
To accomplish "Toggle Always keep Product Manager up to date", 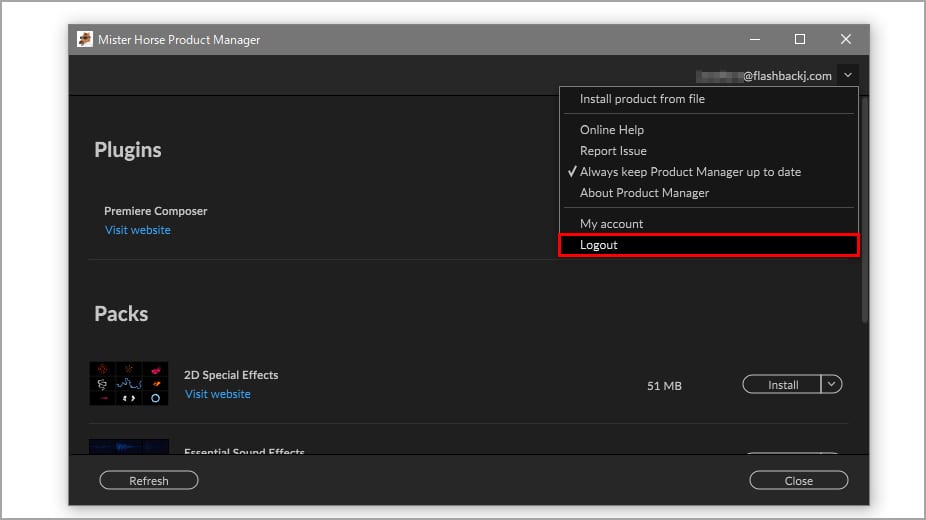I will point(690,172).
